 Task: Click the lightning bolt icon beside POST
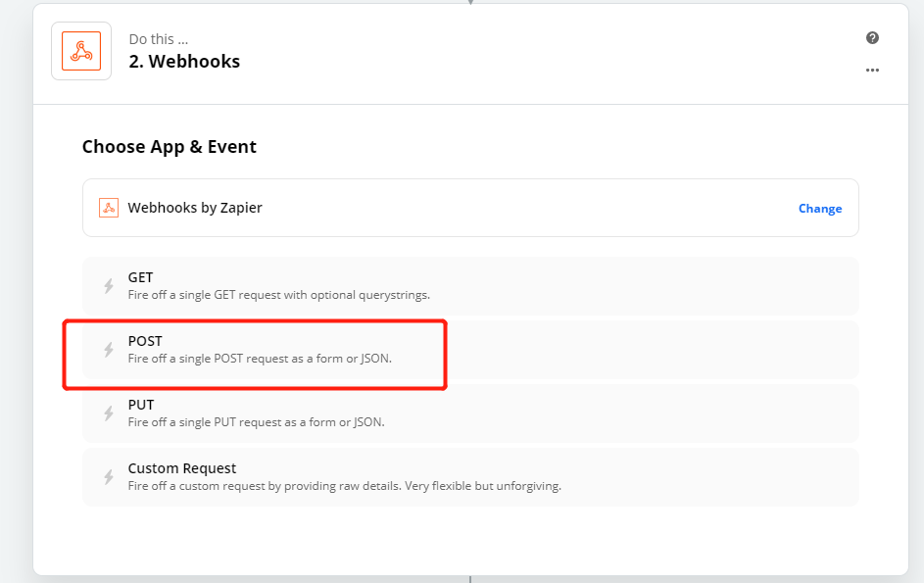click(109, 350)
